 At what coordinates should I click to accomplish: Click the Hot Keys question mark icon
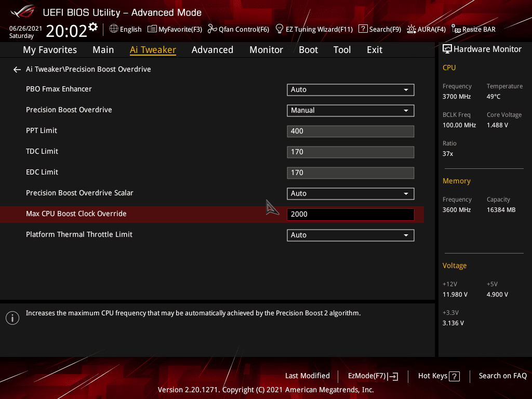pos(454,376)
